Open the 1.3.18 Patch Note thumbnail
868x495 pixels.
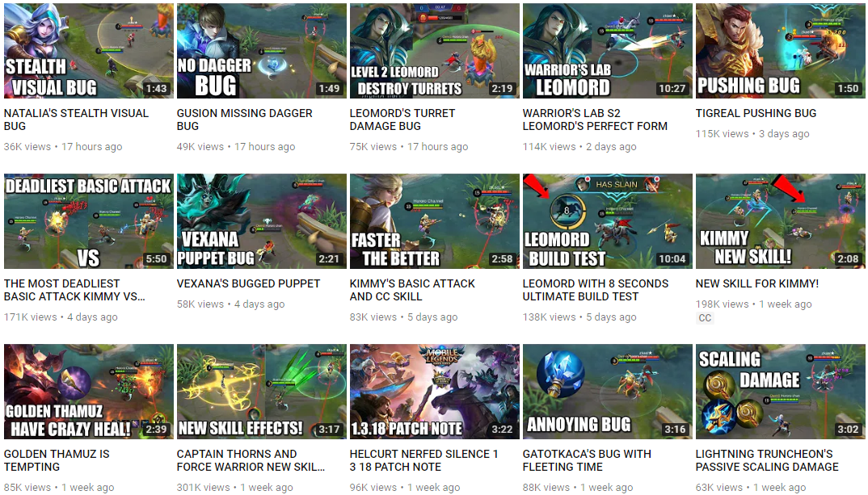click(x=435, y=392)
